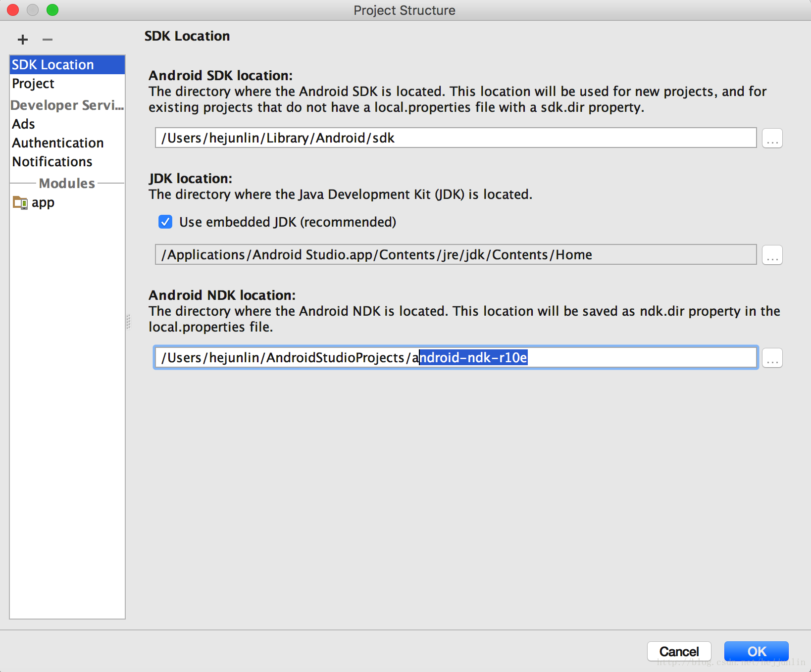The width and height of the screenshot is (811, 672).
Task: Select the app module folder icon
Action: coord(20,202)
